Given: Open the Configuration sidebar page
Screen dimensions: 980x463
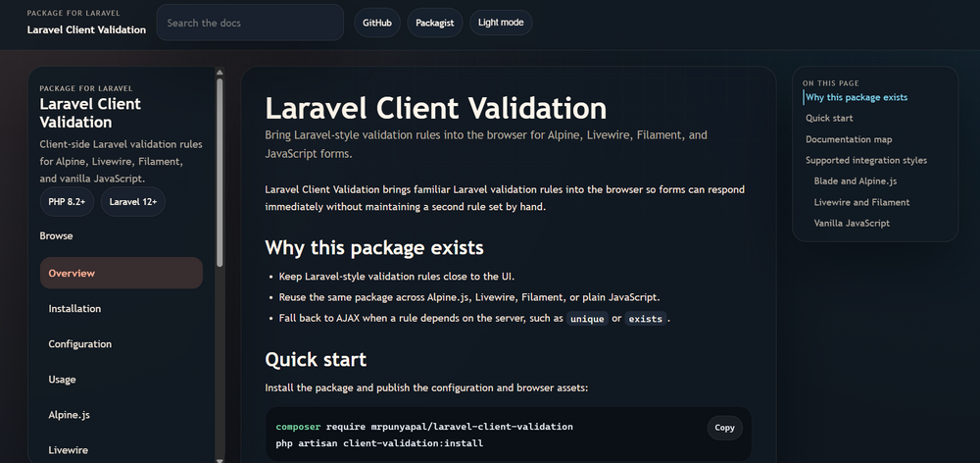Looking at the screenshot, I should coord(122,344).
